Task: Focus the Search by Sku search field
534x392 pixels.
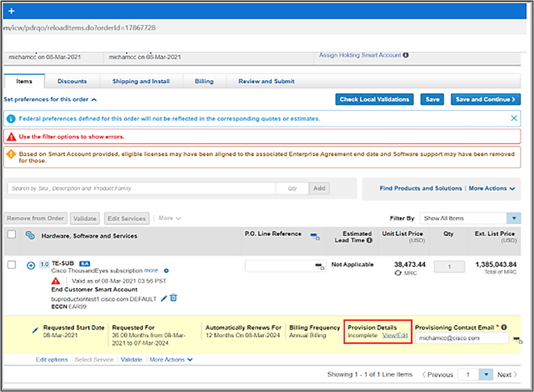Action: (x=141, y=188)
